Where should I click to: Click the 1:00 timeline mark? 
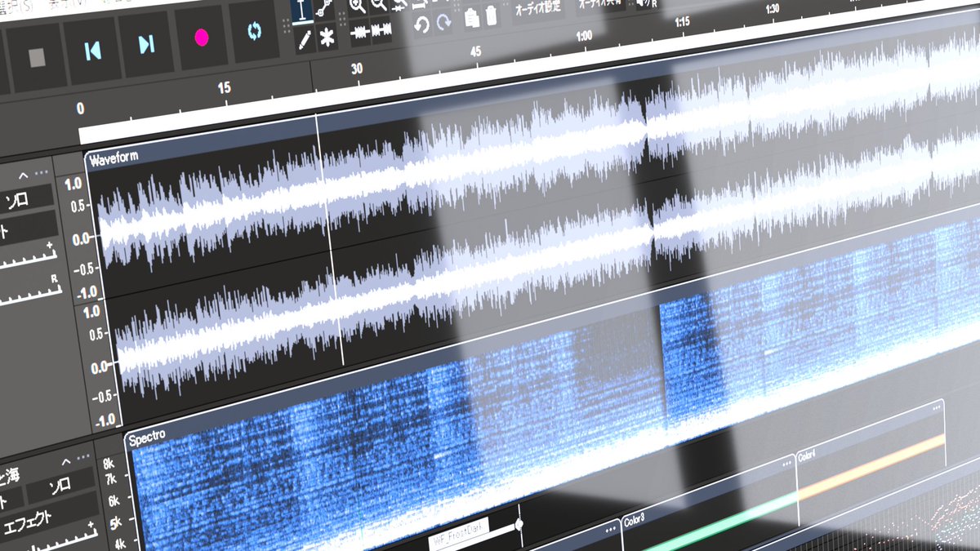tap(583, 37)
